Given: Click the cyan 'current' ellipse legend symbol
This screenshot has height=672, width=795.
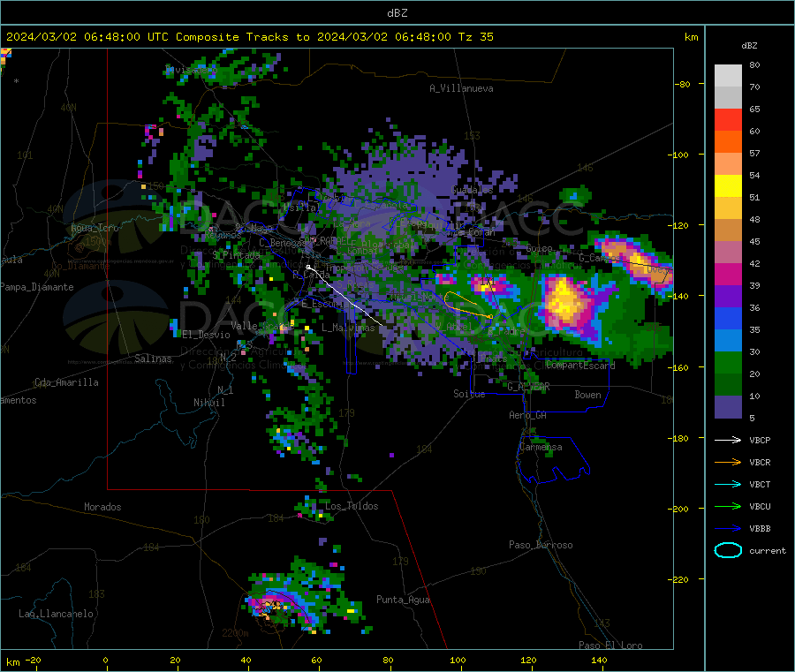Looking at the screenshot, I should pyautogui.click(x=728, y=550).
